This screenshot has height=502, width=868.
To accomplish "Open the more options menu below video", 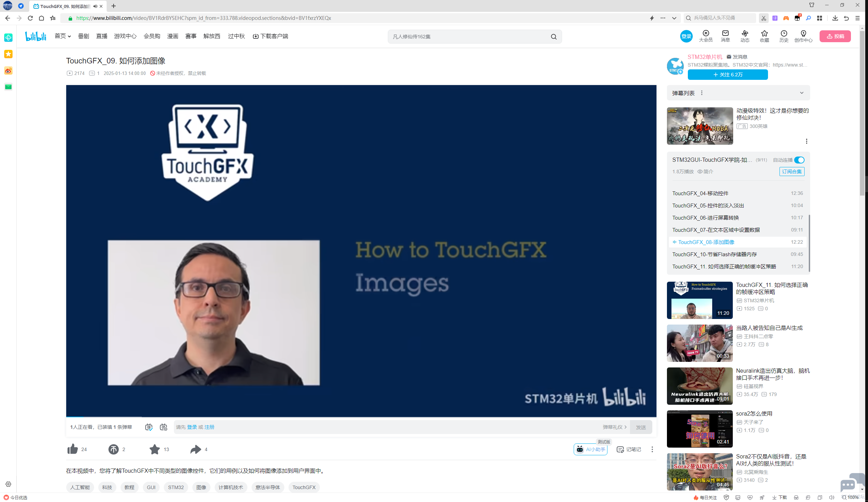I will click(x=652, y=449).
